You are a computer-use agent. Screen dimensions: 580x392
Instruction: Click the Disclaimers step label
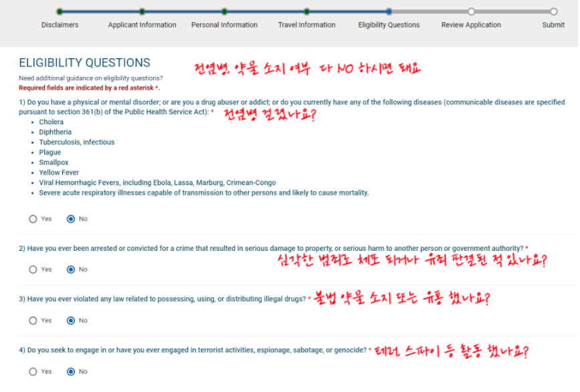[x=60, y=24]
